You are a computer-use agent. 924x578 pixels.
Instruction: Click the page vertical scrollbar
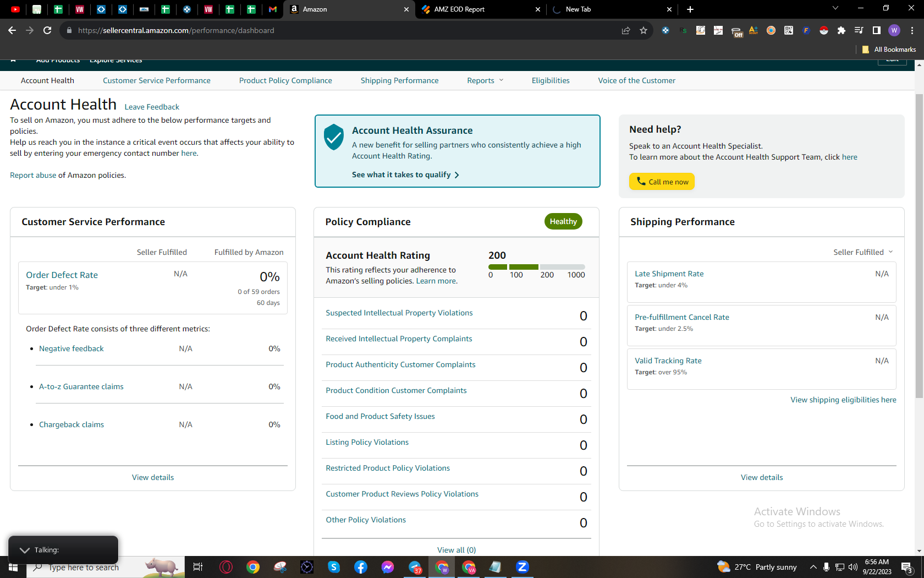point(919,245)
